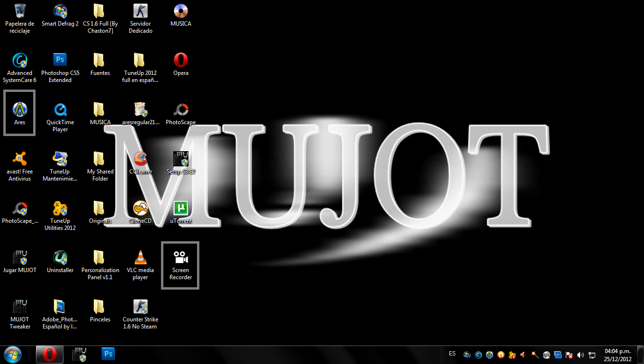Viewport: 644px width, 364px height.
Task: Open the volume speaker tray control
Action: (581, 355)
